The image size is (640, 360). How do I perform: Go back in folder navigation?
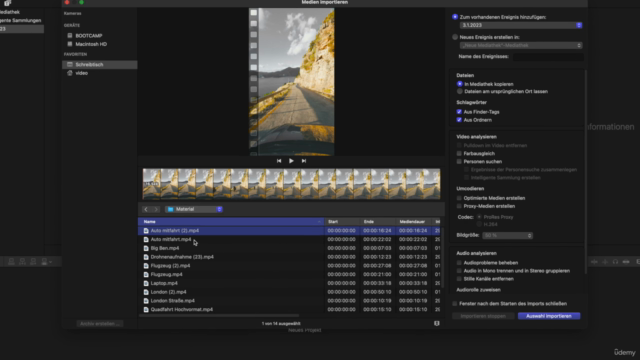146,209
